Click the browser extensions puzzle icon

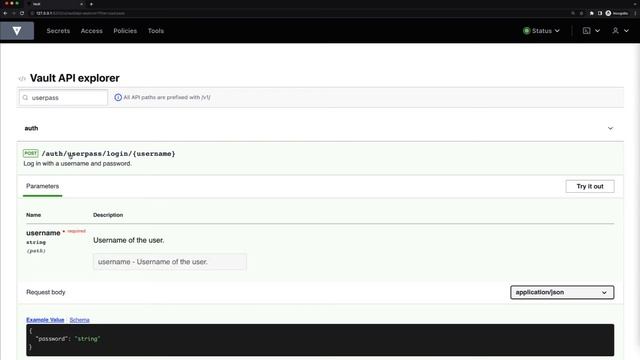pyautogui.click(x=591, y=13)
